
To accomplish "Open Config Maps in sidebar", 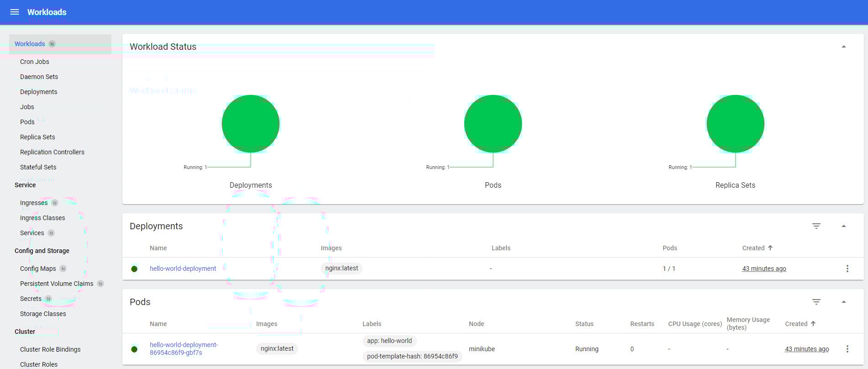I will tap(38, 269).
